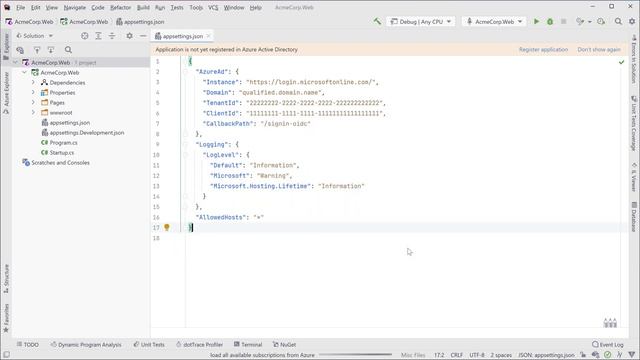Open the Navigate menu
Viewport: 640px width, 360px height.
click(x=75, y=7)
